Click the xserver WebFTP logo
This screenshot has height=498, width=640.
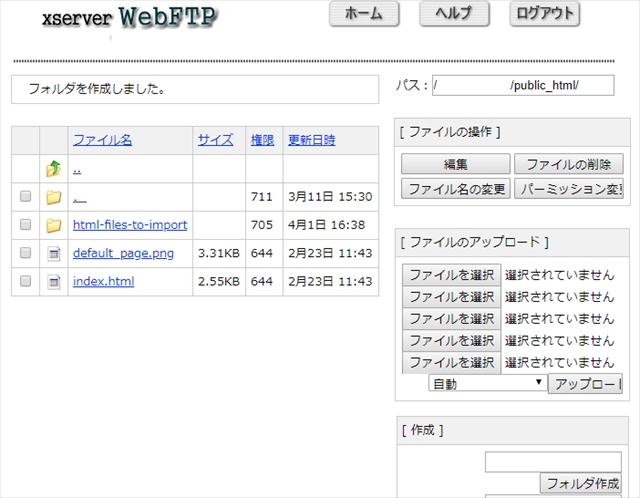(130, 17)
